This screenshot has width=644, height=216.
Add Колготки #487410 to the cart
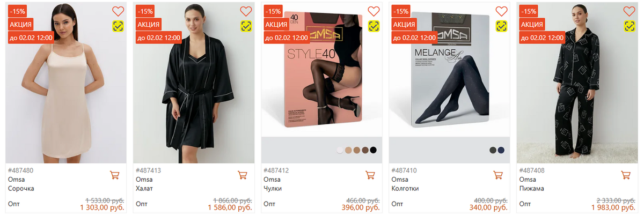(x=498, y=175)
